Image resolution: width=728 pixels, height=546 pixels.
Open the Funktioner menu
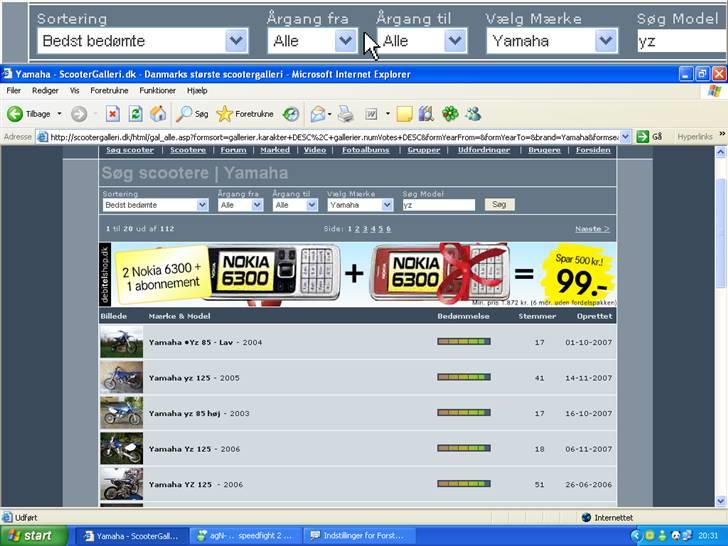[x=158, y=90]
